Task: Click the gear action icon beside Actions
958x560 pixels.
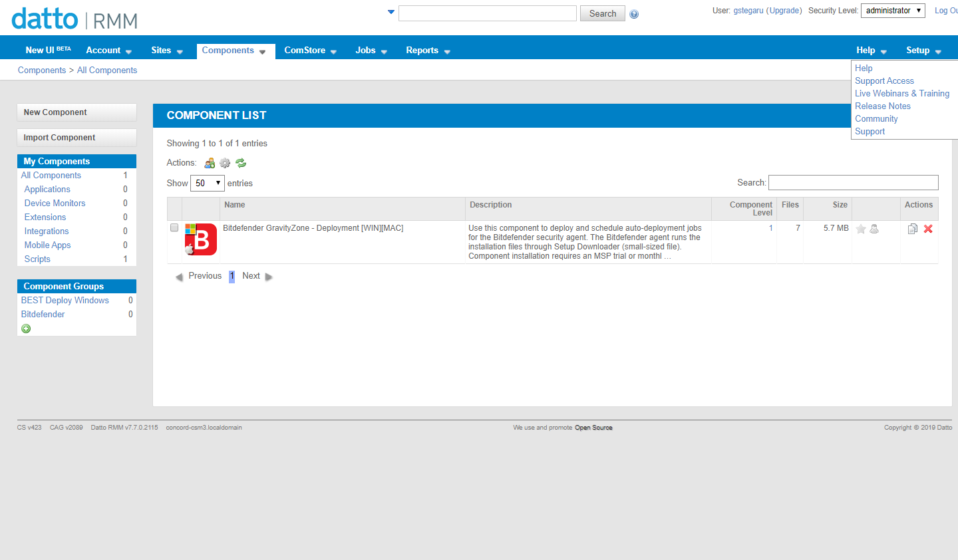Action: 225,163
